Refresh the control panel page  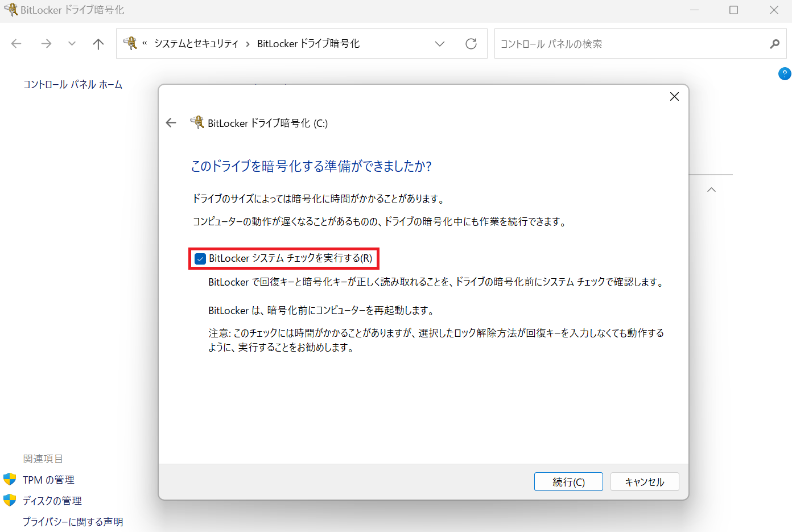pyautogui.click(x=471, y=44)
